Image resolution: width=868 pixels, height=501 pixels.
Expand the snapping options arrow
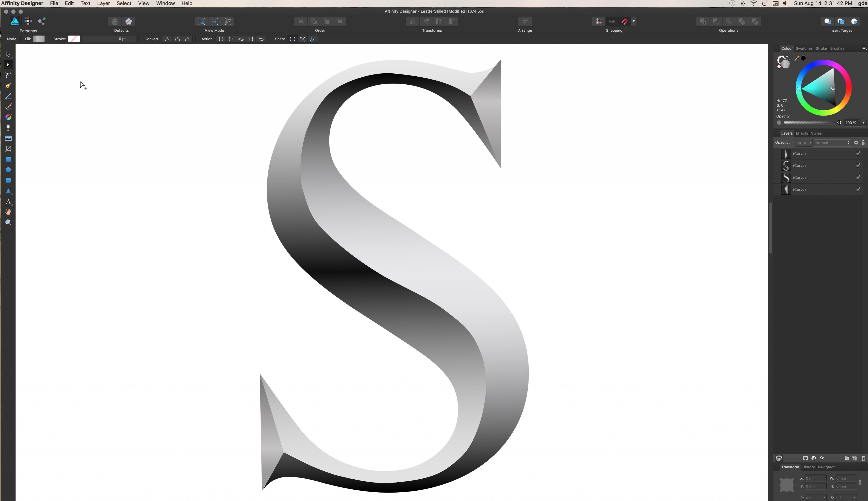pyautogui.click(x=634, y=21)
